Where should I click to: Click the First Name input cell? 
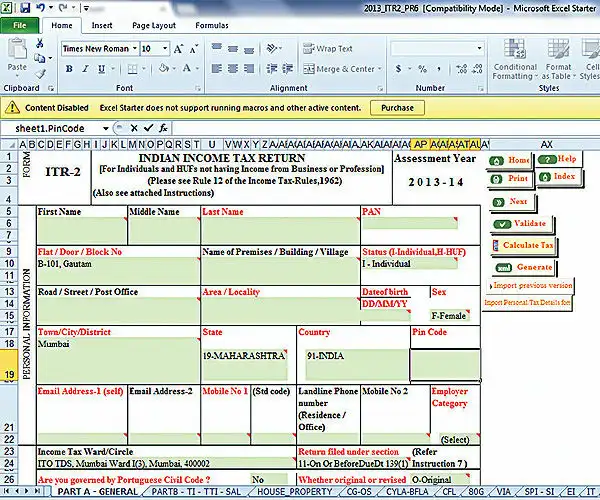point(82,231)
